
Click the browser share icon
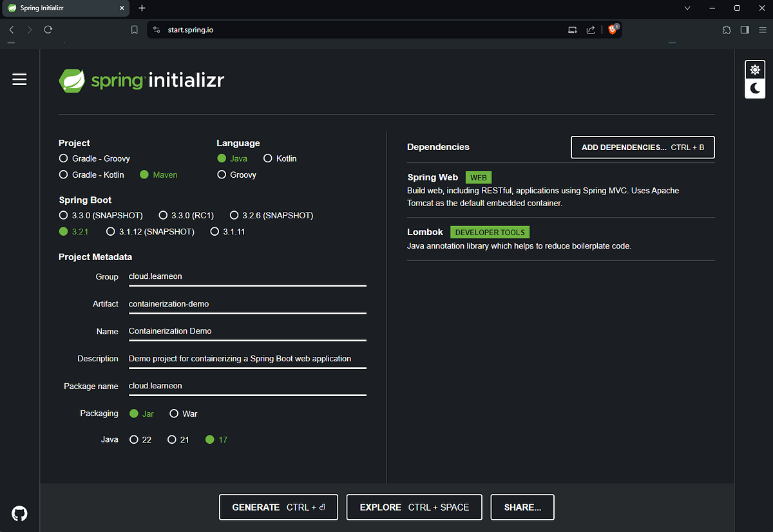pos(591,30)
